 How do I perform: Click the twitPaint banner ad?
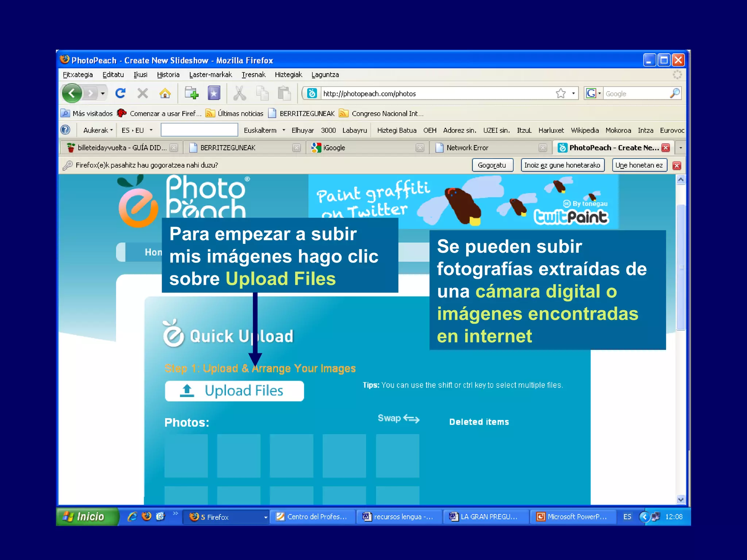pos(463,202)
